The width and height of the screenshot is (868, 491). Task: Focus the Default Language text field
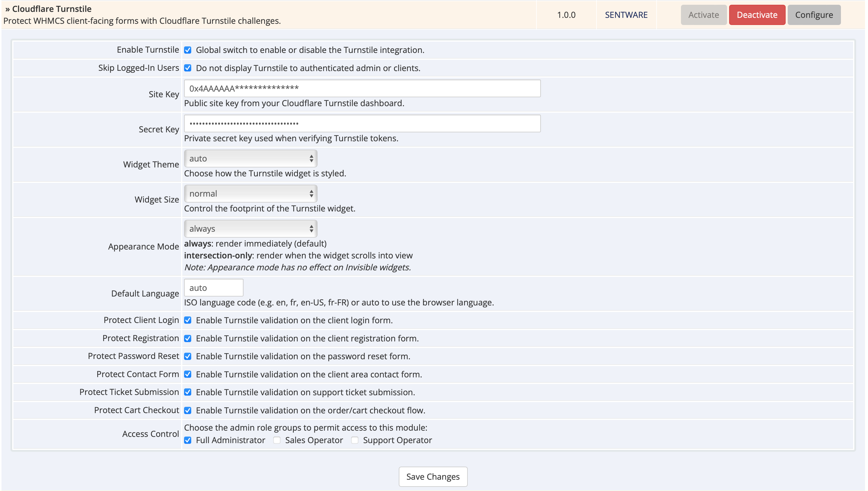[214, 288]
